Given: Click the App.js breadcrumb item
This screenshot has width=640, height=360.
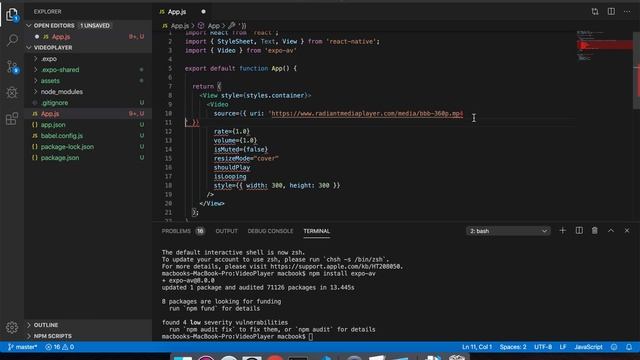Looking at the screenshot, I should (180, 26).
